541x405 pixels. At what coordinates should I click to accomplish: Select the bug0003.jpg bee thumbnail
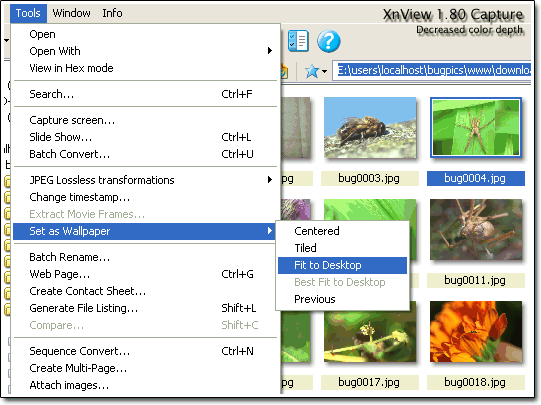tap(370, 127)
